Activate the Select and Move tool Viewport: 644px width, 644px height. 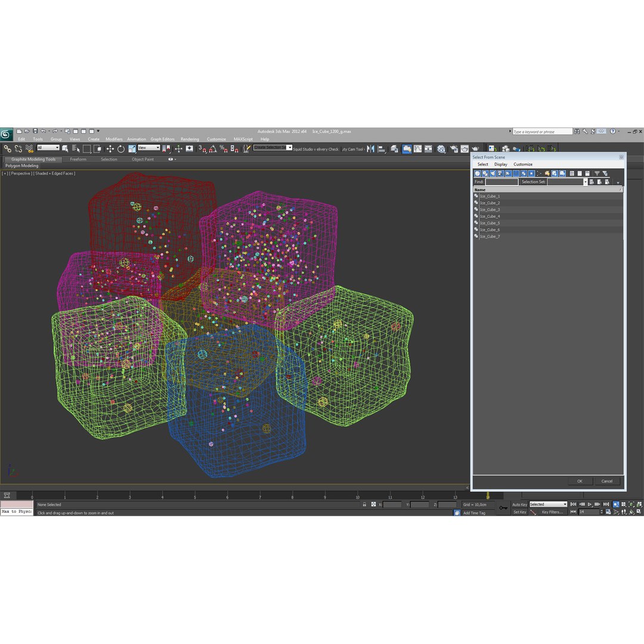tap(110, 148)
